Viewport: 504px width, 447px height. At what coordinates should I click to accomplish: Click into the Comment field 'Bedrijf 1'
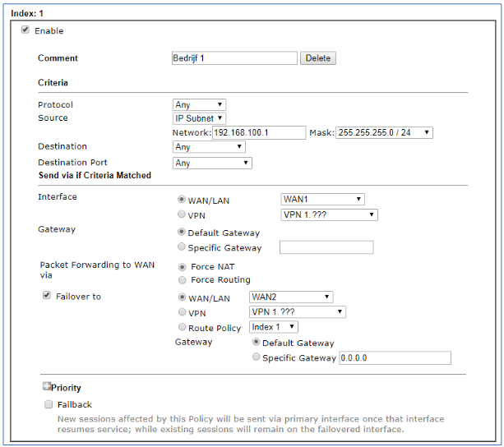(234, 58)
